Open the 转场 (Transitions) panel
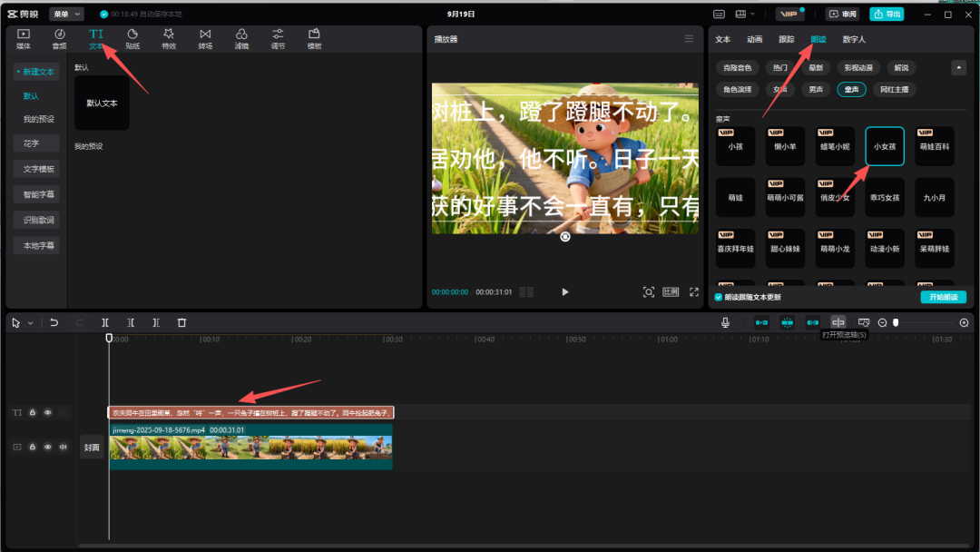The image size is (980, 552). (205, 39)
